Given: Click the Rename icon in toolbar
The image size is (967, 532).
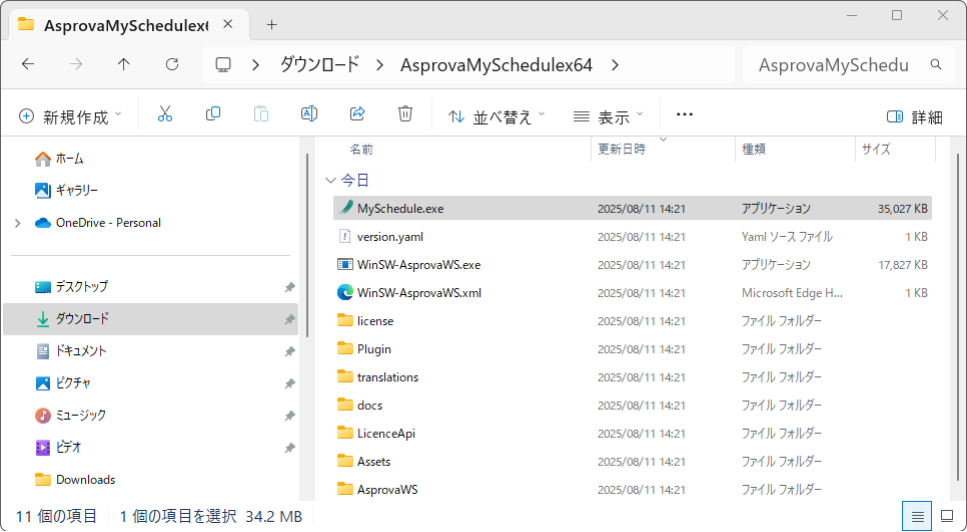Looking at the screenshot, I should (309, 115).
